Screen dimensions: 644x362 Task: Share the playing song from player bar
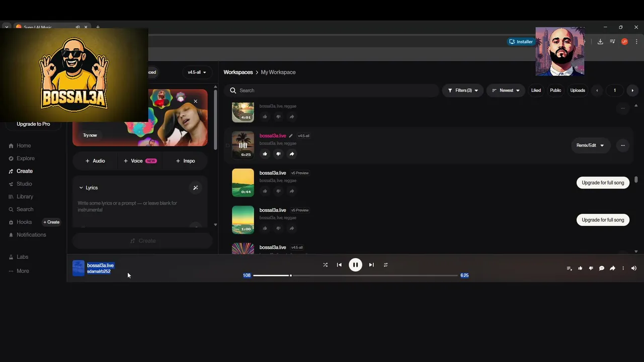tap(612, 268)
